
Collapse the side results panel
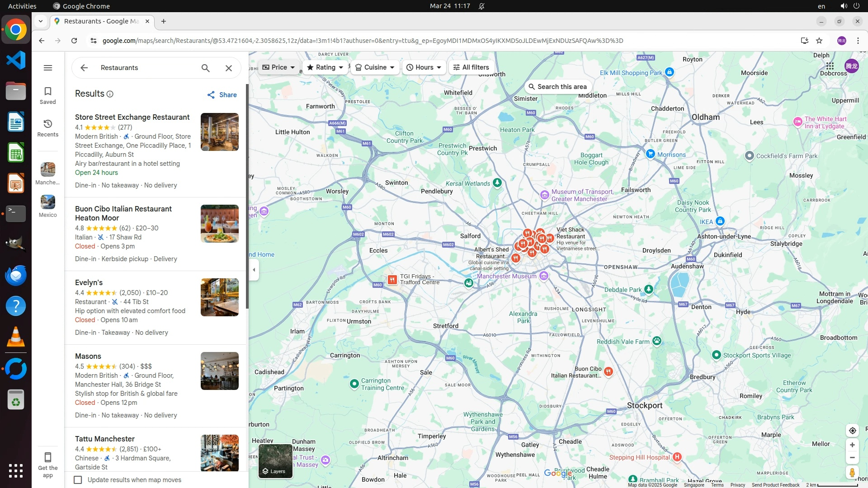point(254,270)
